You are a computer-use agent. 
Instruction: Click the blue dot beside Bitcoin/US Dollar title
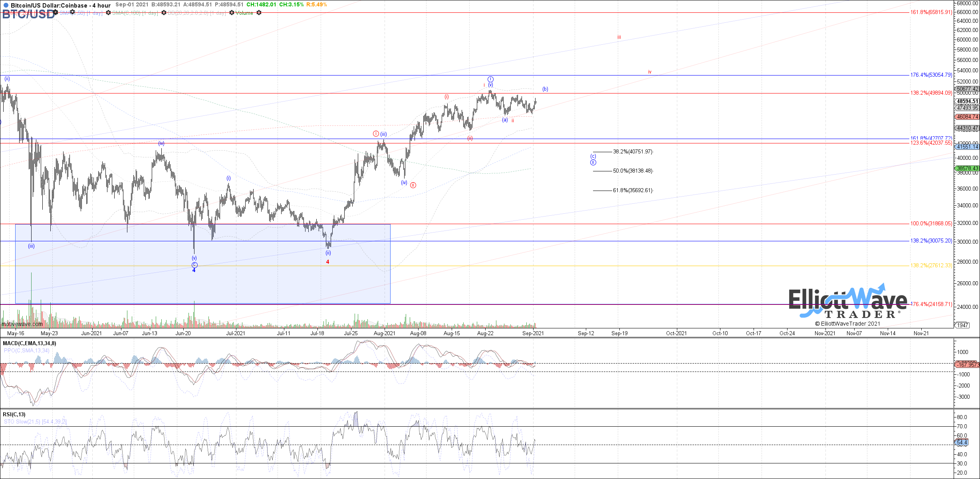(x=6, y=6)
